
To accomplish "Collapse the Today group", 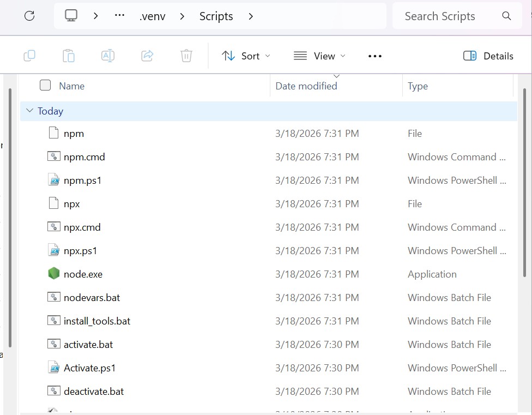I will click(30, 111).
